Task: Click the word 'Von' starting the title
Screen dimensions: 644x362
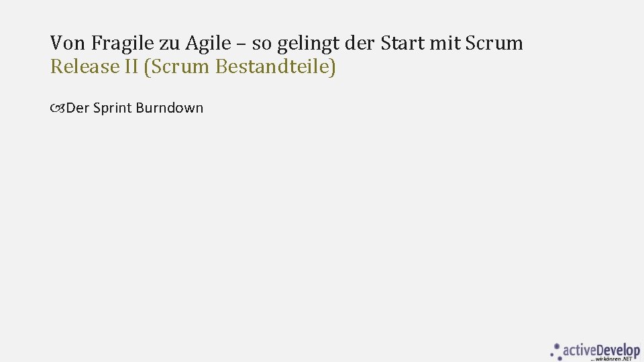Action: pyautogui.click(x=68, y=43)
